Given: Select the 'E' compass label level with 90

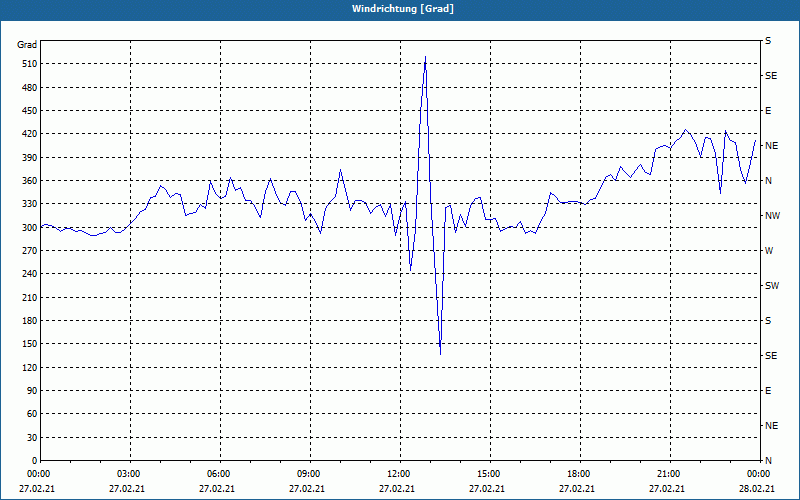Looking at the screenshot, I should [768, 391].
